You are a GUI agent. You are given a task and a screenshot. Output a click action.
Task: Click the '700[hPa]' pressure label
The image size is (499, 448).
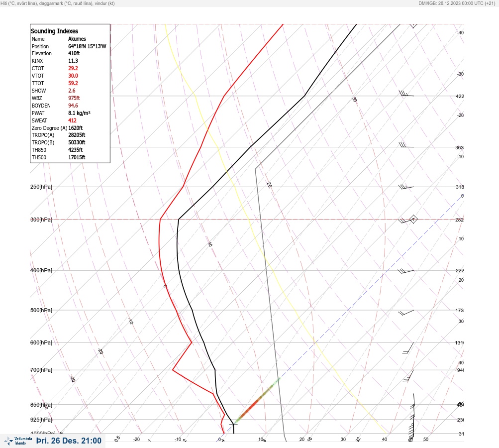41,370
